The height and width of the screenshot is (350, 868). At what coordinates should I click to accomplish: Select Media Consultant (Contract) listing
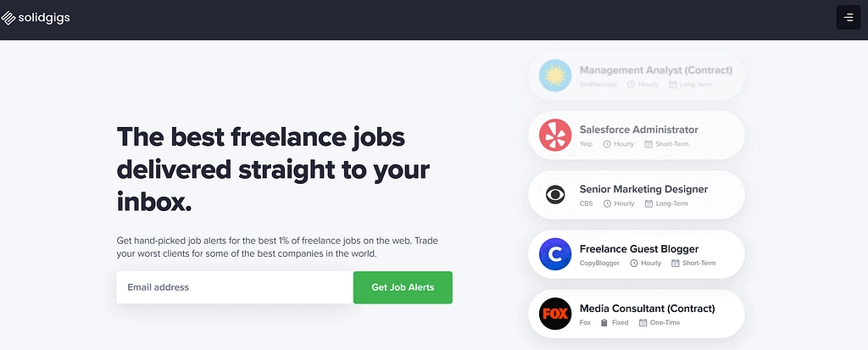637,314
